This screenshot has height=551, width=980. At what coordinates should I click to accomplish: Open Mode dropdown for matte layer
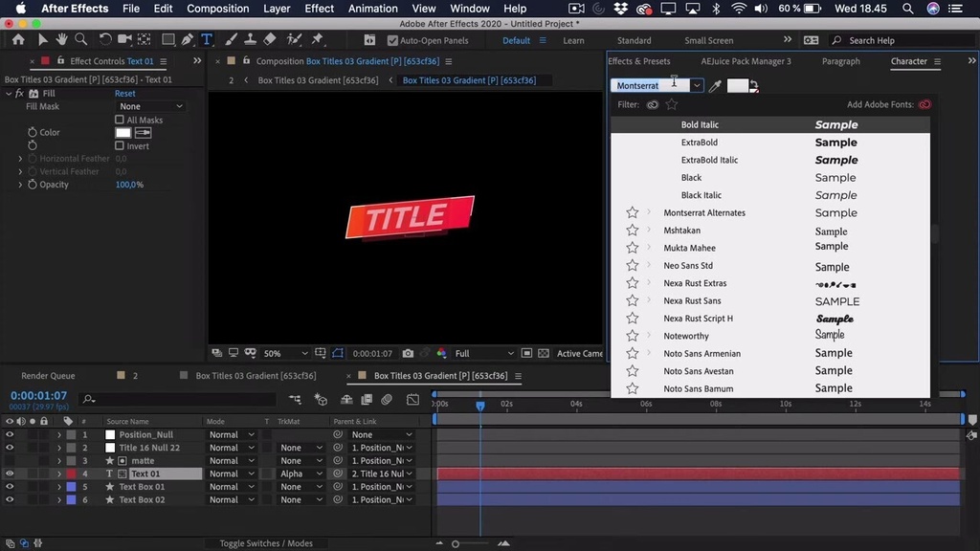pyautogui.click(x=232, y=461)
